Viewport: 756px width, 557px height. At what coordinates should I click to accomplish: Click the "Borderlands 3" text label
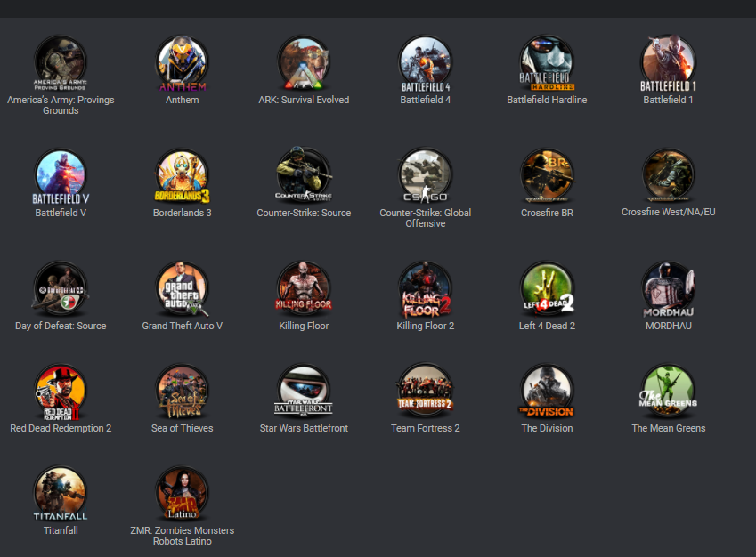click(x=183, y=213)
